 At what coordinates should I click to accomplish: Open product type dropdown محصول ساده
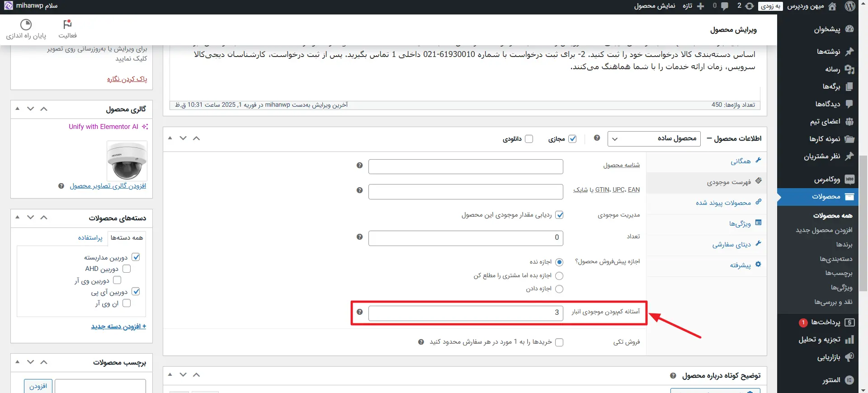(x=654, y=138)
